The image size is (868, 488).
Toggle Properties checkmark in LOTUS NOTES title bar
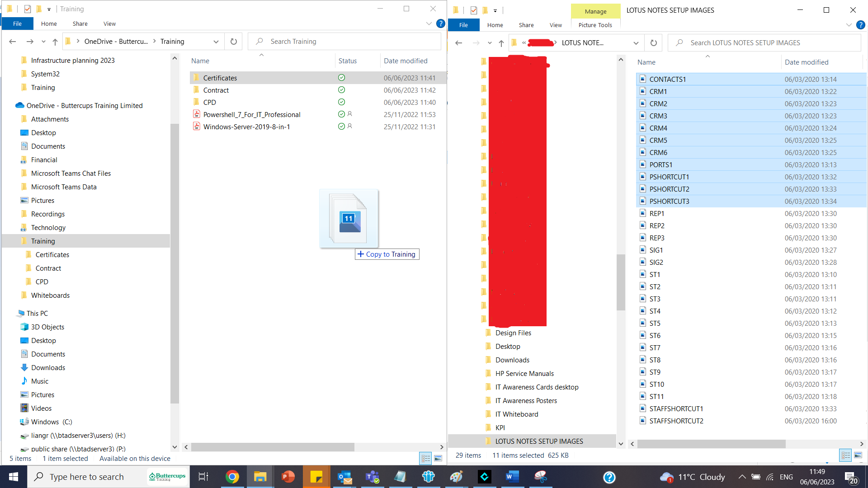click(x=473, y=10)
